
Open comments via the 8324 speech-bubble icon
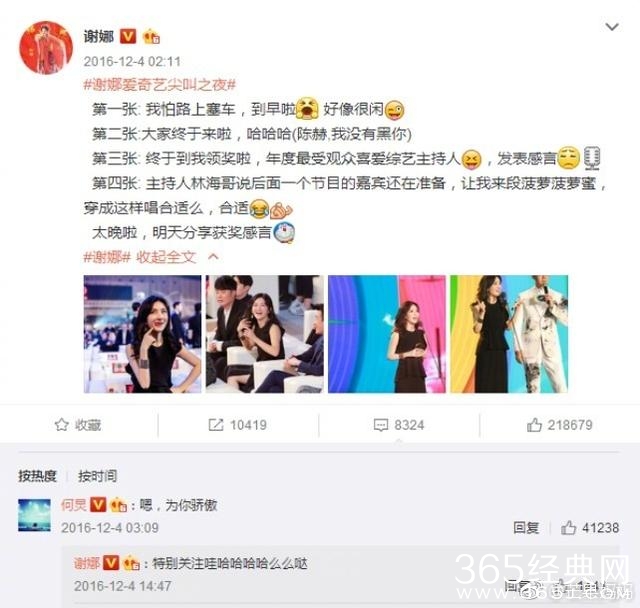coord(381,425)
